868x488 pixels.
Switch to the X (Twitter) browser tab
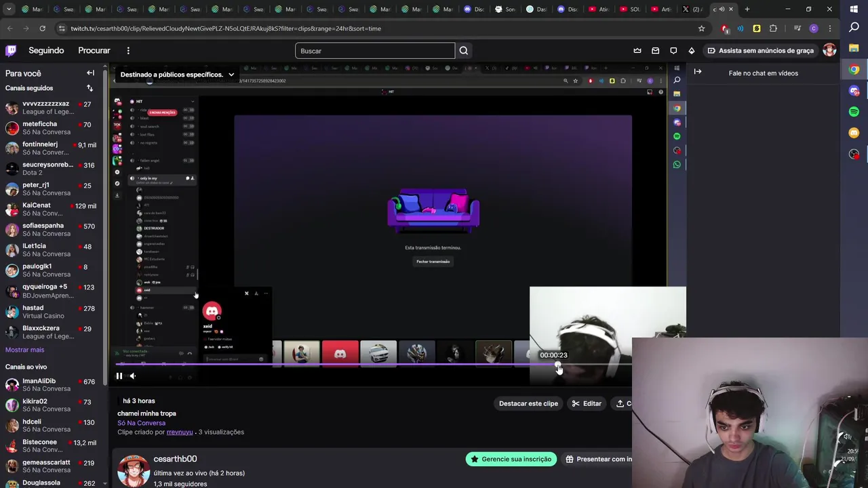pyautogui.click(x=692, y=9)
